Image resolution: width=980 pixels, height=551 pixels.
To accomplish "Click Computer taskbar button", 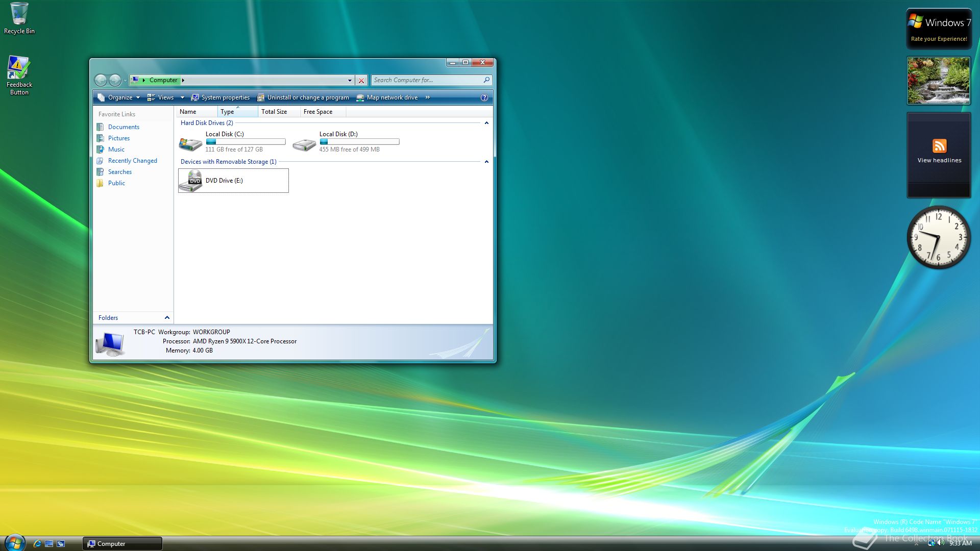I will coord(122,544).
